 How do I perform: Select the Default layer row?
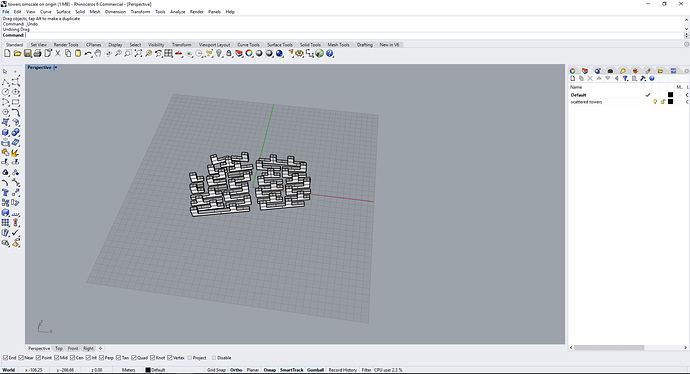pos(629,95)
